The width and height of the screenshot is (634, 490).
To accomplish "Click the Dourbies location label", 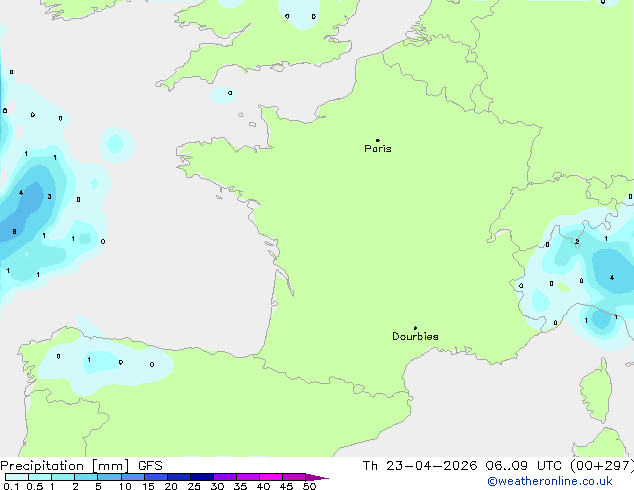I will [415, 336].
